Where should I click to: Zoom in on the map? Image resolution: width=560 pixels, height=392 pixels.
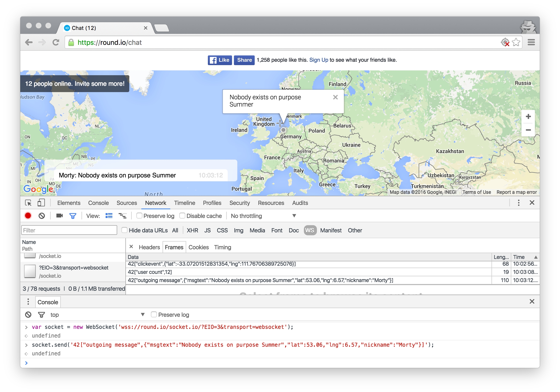pyautogui.click(x=528, y=117)
